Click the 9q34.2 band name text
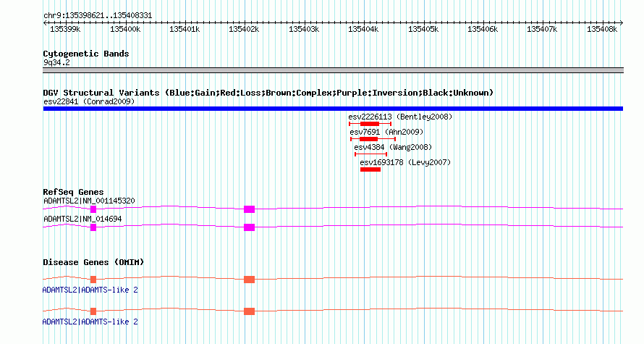The height and width of the screenshot is (344, 644). tap(56, 63)
